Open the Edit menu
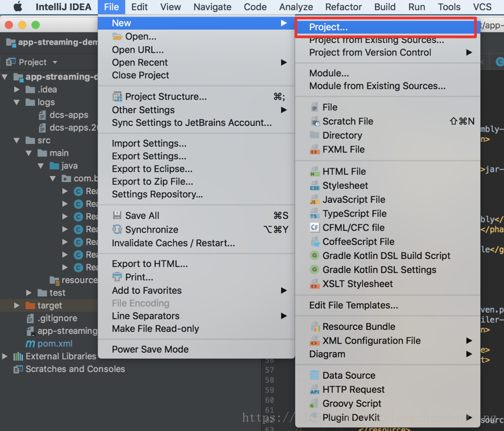Viewport: 504px width, 431px height. (139, 7)
